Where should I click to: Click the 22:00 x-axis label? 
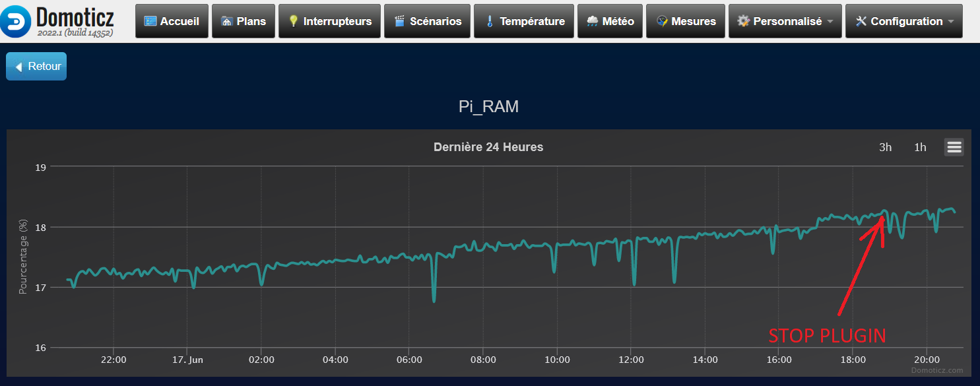pos(114,360)
